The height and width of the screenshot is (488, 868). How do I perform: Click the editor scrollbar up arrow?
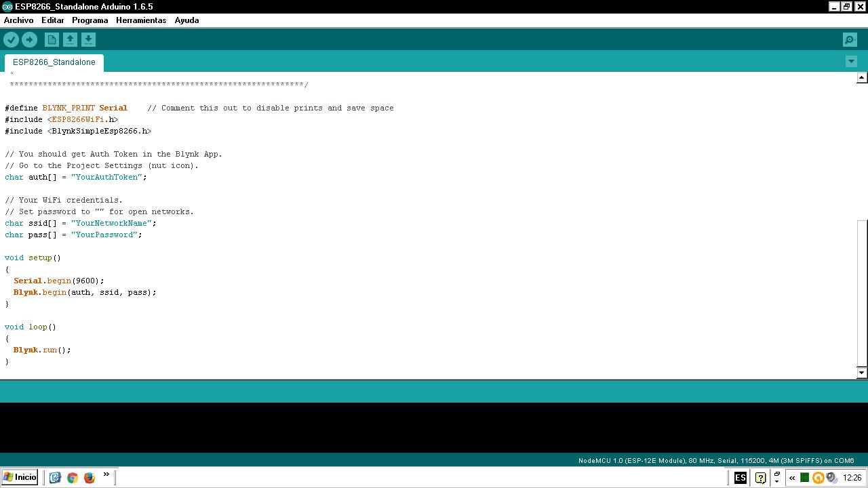coord(862,78)
